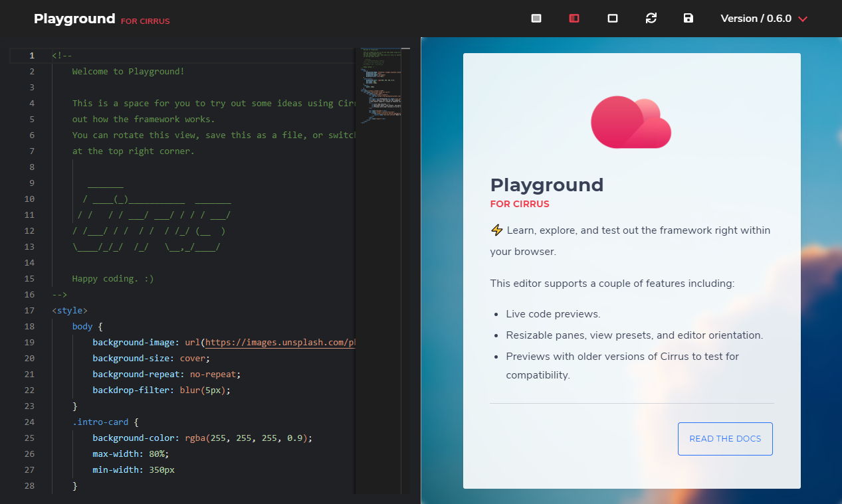
Task: Click the '.intro-card {' selector line
Action: (106, 422)
